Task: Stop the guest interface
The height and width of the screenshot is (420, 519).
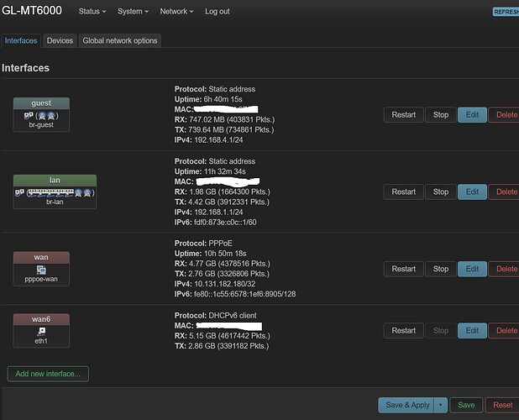Action: click(x=441, y=115)
